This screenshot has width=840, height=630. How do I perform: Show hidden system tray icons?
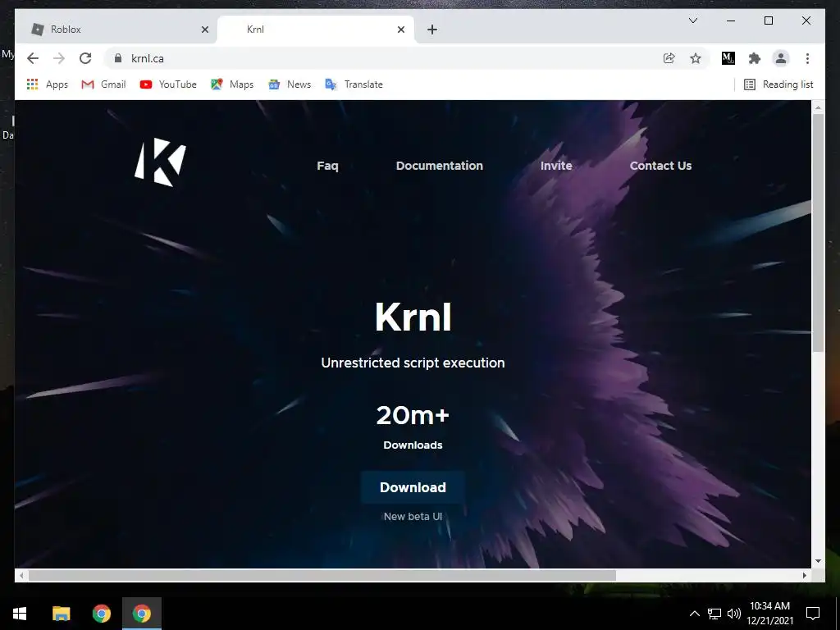coord(694,614)
